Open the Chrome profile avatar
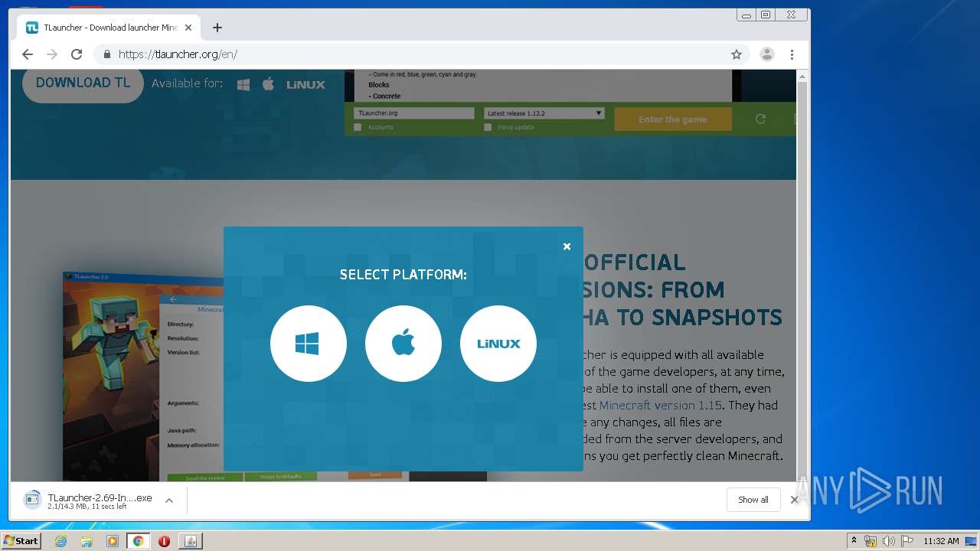Screen dimensions: 980x551 pyautogui.click(x=766, y=54)
